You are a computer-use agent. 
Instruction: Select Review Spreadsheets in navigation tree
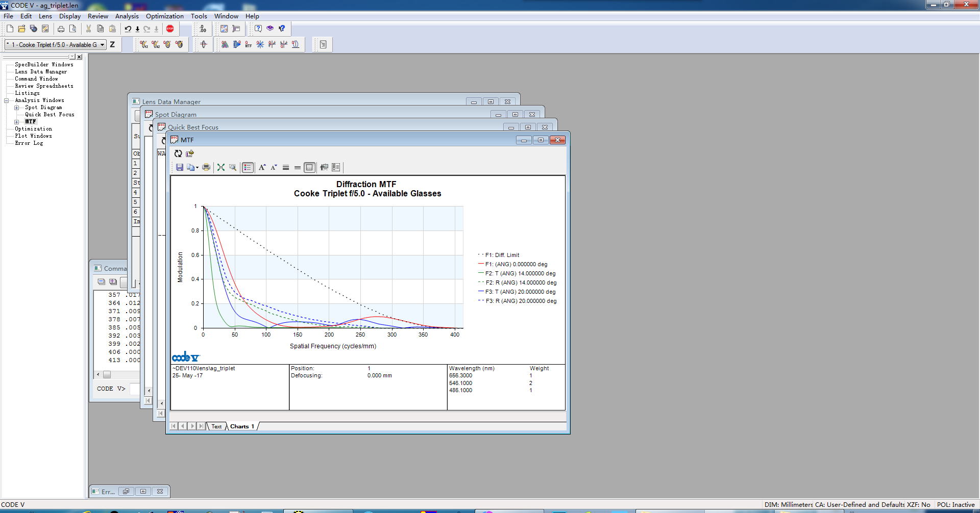point(44,86)
